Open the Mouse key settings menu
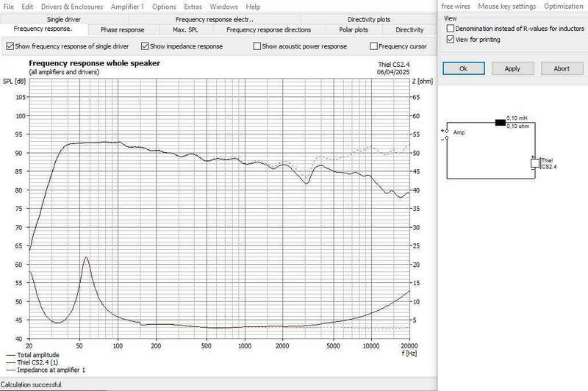The width and height of the screenshot is (588, 391). tap(506, 6)
